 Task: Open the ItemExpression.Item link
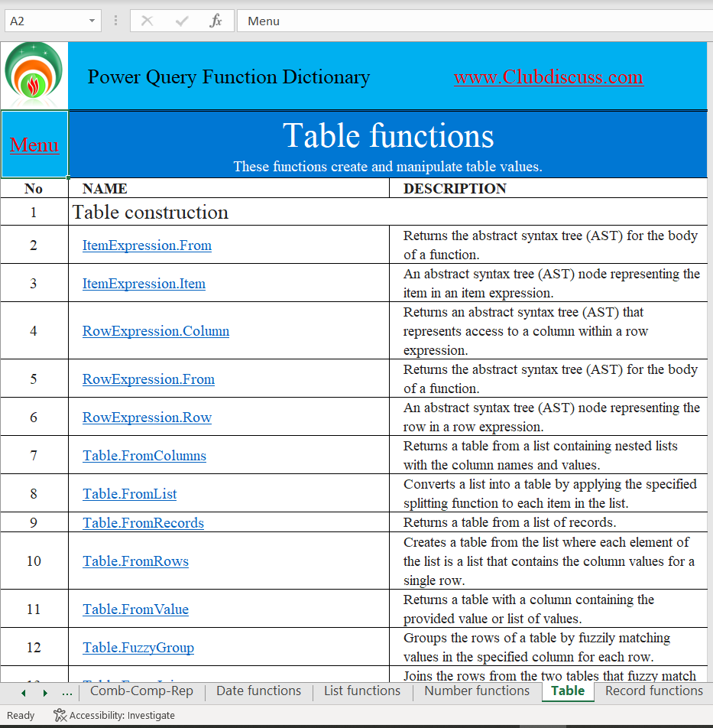click(144, 283)
